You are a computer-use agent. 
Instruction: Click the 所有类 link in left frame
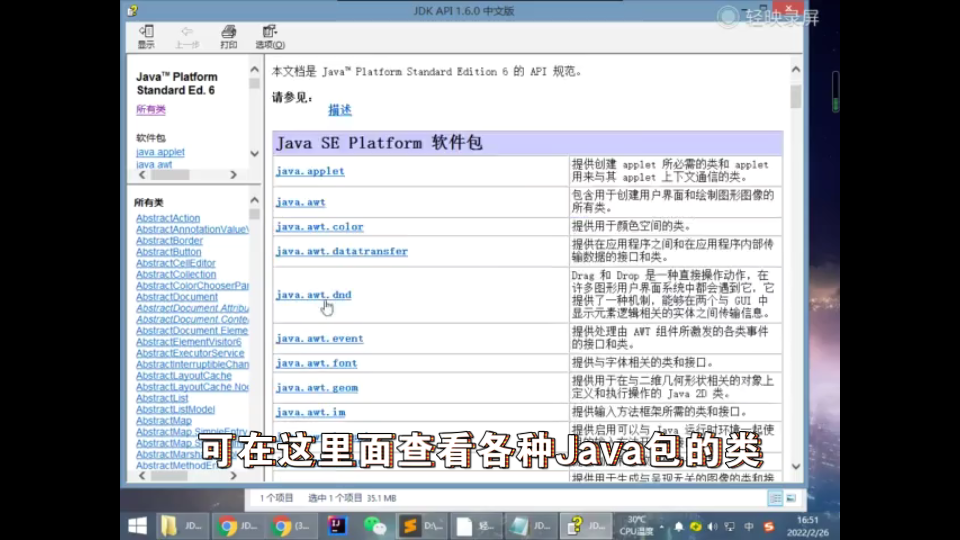[151, 110]
